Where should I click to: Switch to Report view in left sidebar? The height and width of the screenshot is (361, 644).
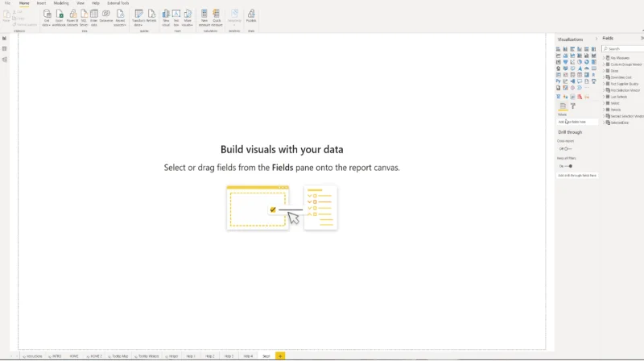[5, 38]
